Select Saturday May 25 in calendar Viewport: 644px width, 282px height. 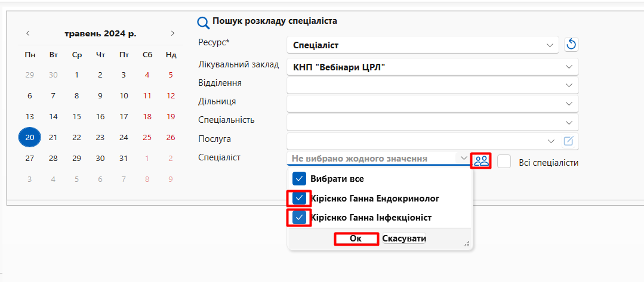coord(147,137)
